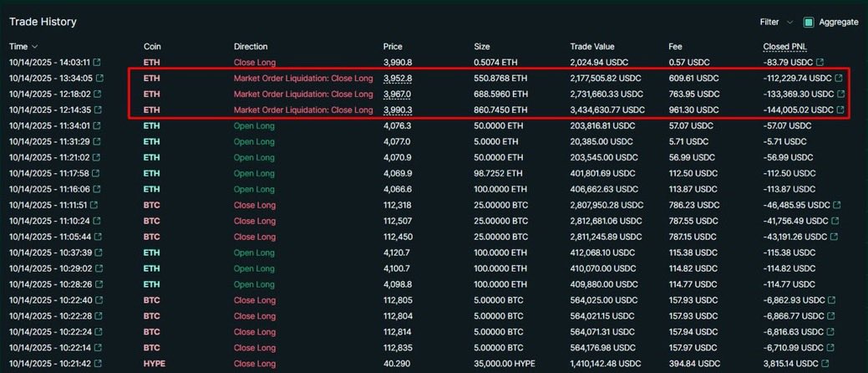The image size is (868, 373).
Task: Open share icon beside -144,005.02 USDC PNL
Action: (x=838, y=110)
